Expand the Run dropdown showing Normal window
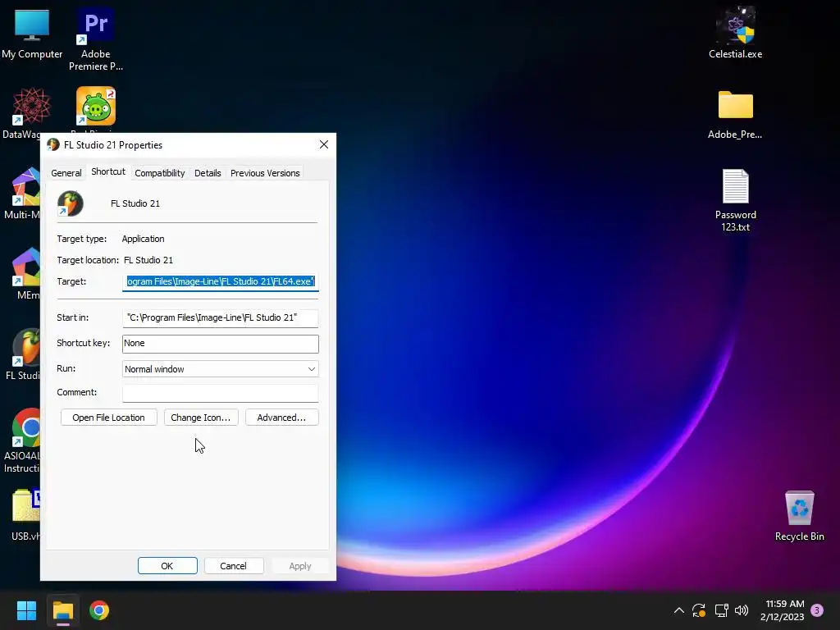 coord(220,369)
